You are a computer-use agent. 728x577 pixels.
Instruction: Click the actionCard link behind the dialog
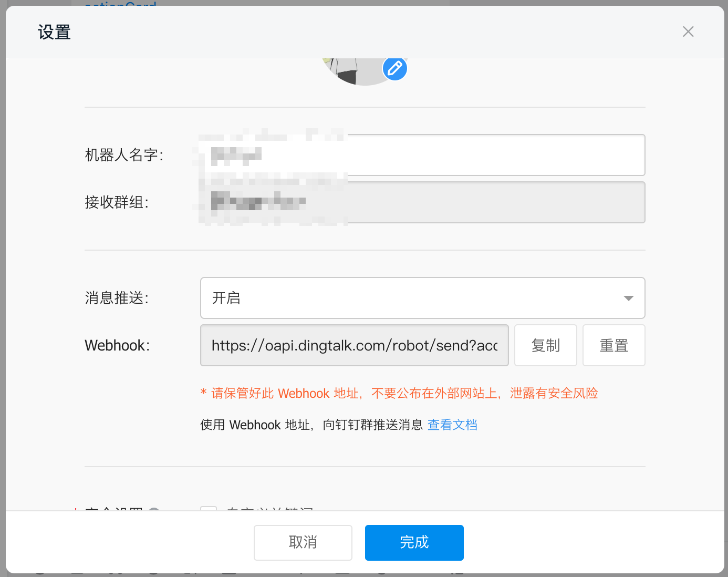pyautogui.click(x=120, y=5)
